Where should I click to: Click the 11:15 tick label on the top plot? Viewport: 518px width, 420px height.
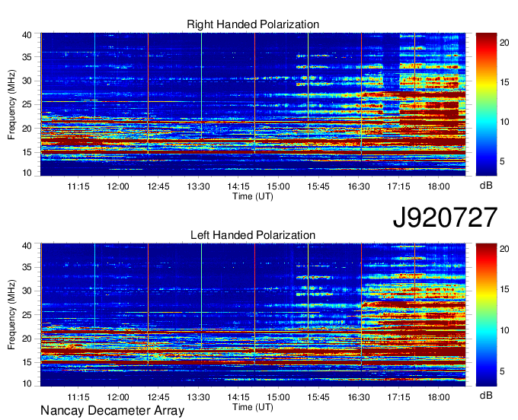(78, 186)
